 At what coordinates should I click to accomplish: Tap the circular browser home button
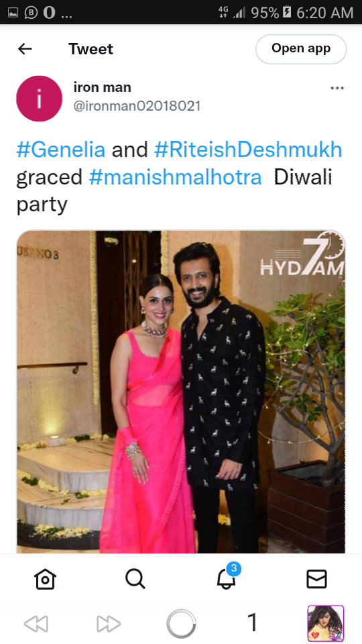click(x=181, y=623)
